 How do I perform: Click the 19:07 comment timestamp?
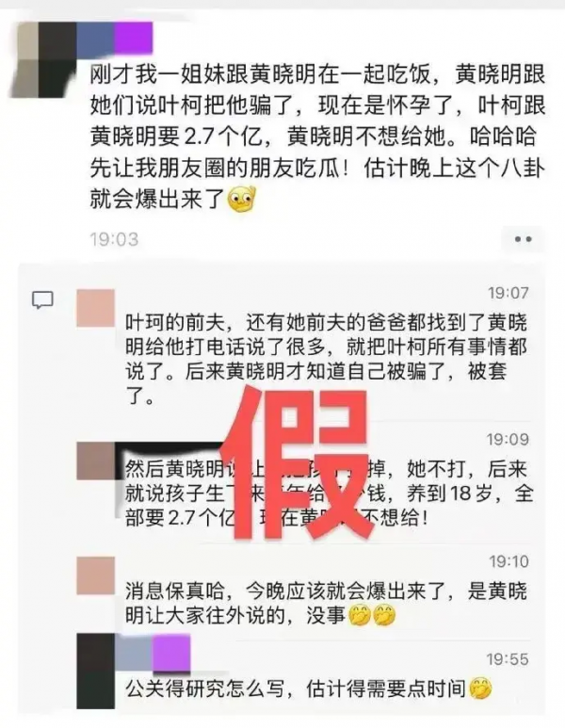pos(508,293)
